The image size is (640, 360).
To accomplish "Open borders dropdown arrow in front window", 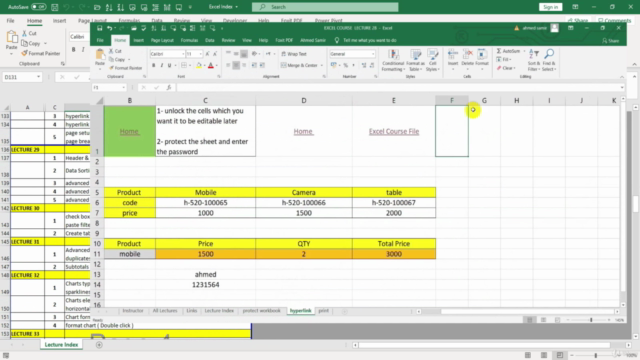I will tap(190, 65).
